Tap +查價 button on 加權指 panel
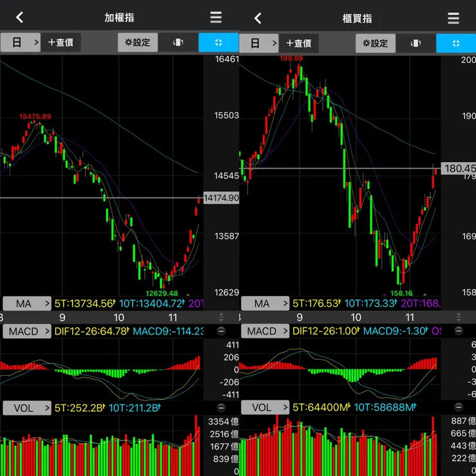The height and width of the screenshot is (476, 476). [x=60, y=42]
